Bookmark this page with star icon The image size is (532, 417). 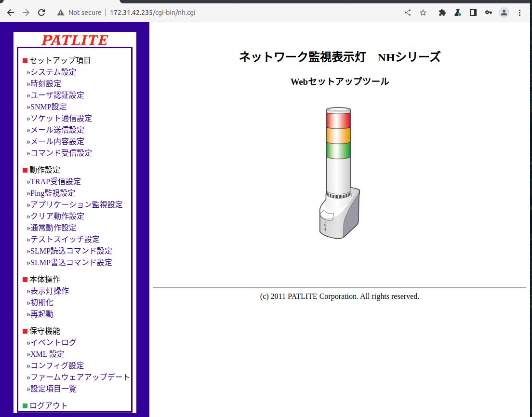tap(423, 13)
